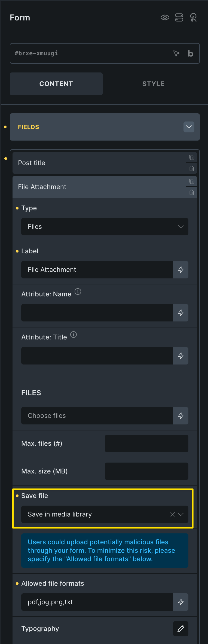Collapse the FIELDS section chevron

(x=189, y=127)
